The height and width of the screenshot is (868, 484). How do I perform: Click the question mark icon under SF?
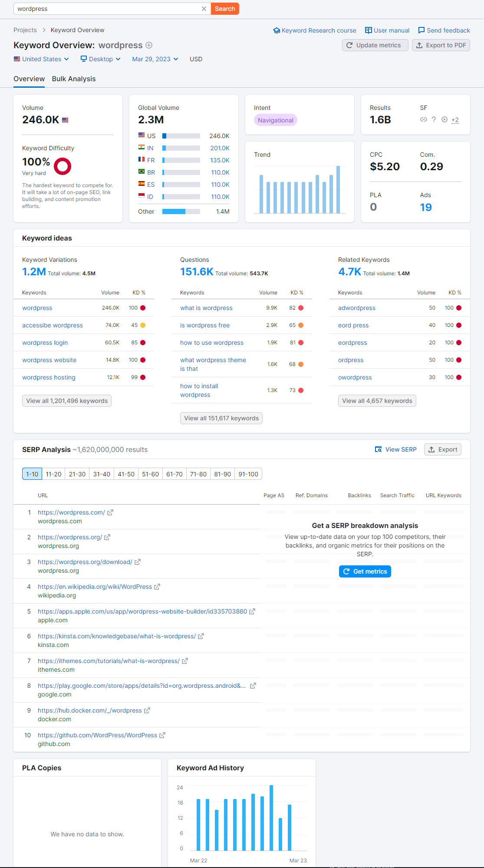[x=434, y=119]
